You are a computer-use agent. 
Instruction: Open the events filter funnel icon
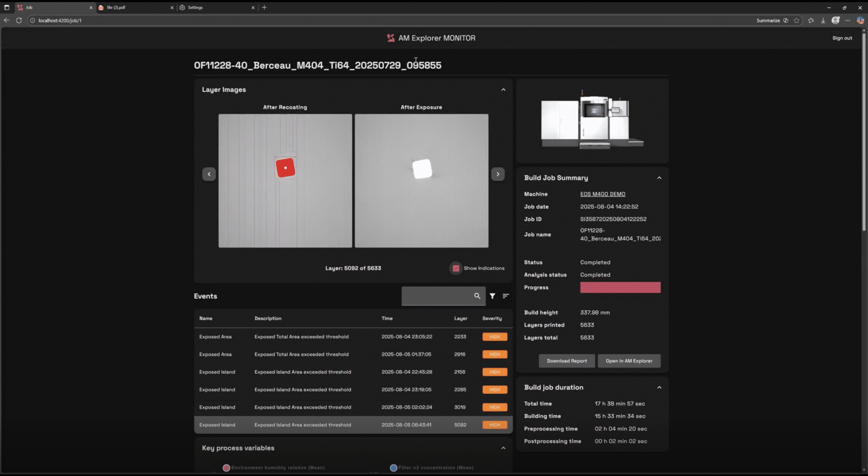click(x=492, y=296)
